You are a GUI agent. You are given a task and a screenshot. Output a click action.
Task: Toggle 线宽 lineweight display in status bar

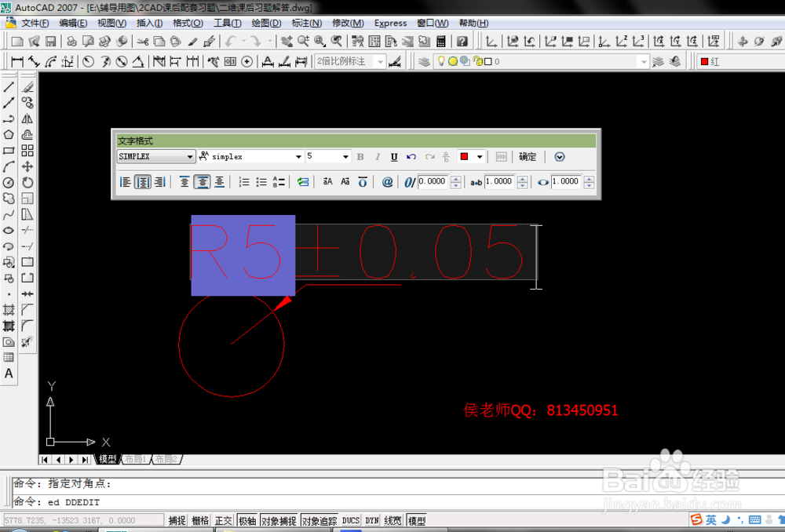tap(393, 520)
